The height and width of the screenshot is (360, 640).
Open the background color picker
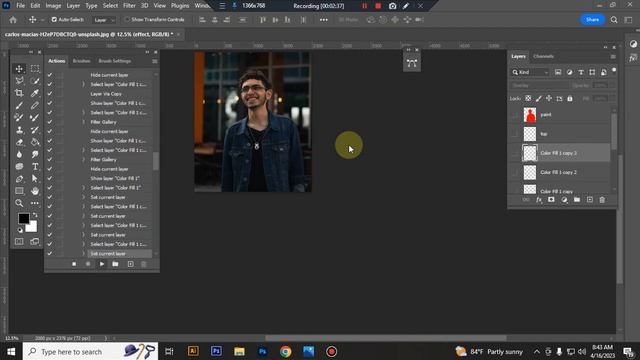coord(32,227)
